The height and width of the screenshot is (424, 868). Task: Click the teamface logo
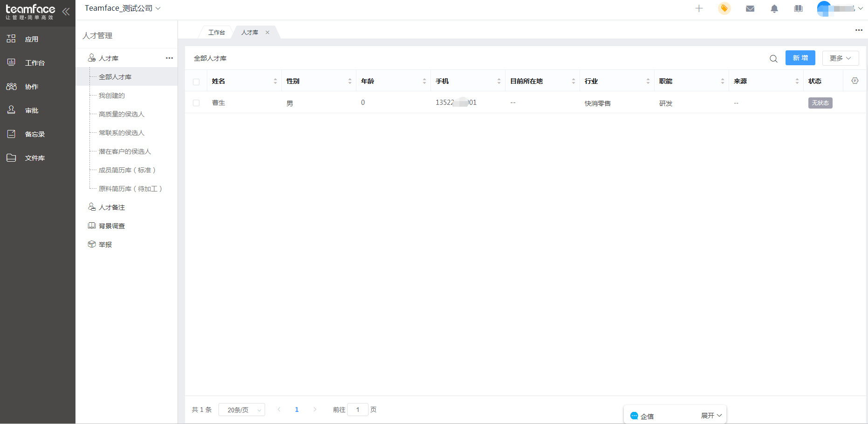point(30,12)
